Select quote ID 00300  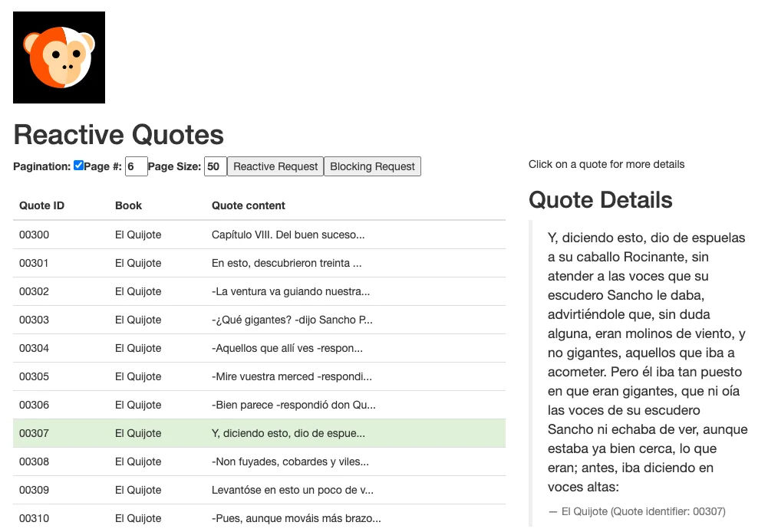[x=34, y=235]
